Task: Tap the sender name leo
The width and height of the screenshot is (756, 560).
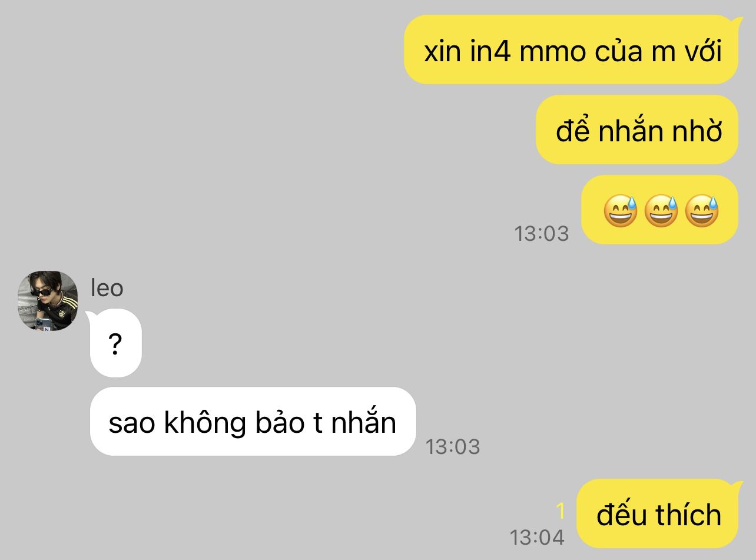Action: tap(107, 288)
